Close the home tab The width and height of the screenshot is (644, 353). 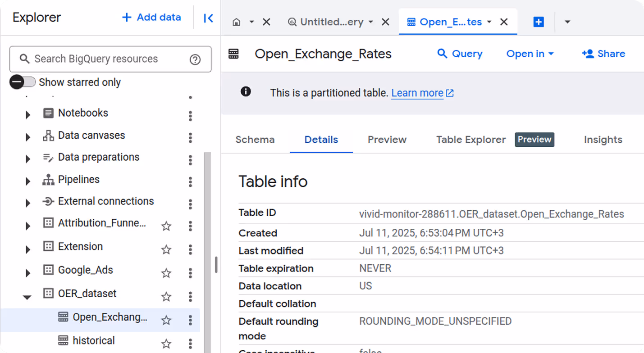pos(267,22)
